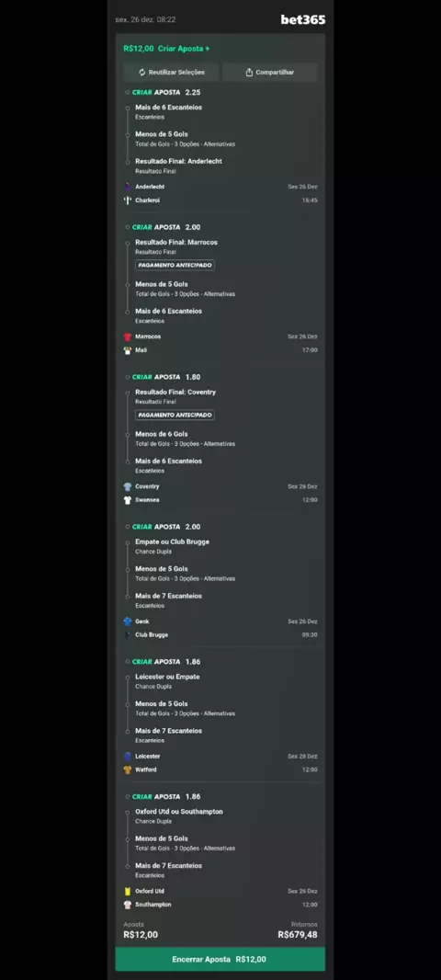The image size is (441, 980).
Task: Click the blue Genk jersey icon
Action: [128, 621]
